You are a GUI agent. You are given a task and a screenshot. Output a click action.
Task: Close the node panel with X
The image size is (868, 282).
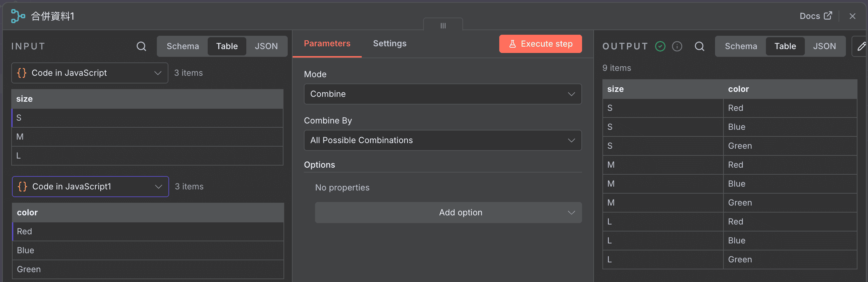pos(853,16)
